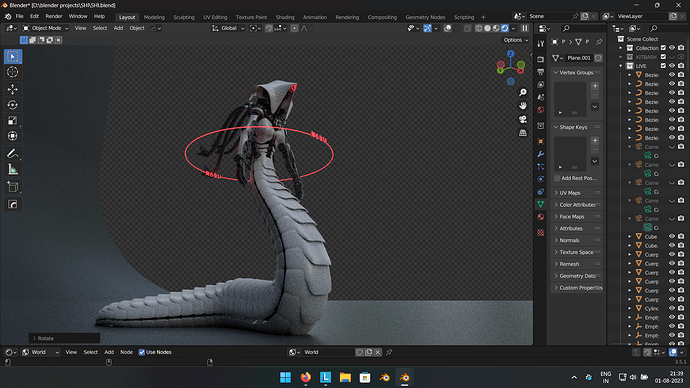Image resolution: width=690 pixels, height=388 pixels.
Task: Open the Render menu
Action: [54, 16]
